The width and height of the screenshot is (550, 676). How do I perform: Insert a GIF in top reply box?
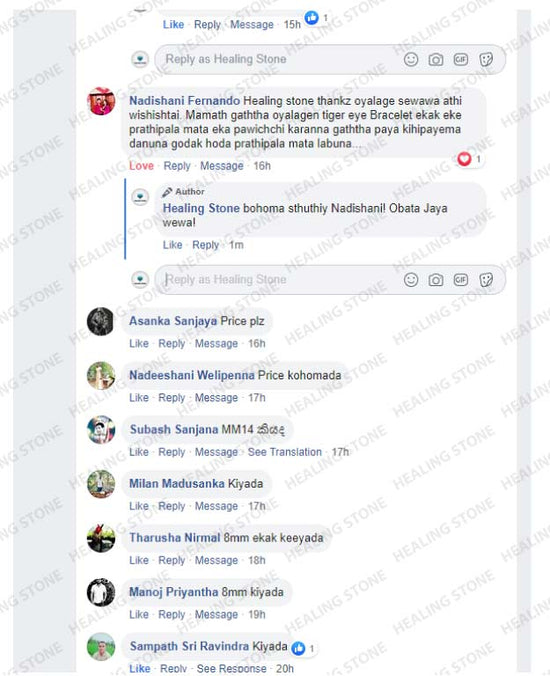pyautogui.click(x=461, y=59)
